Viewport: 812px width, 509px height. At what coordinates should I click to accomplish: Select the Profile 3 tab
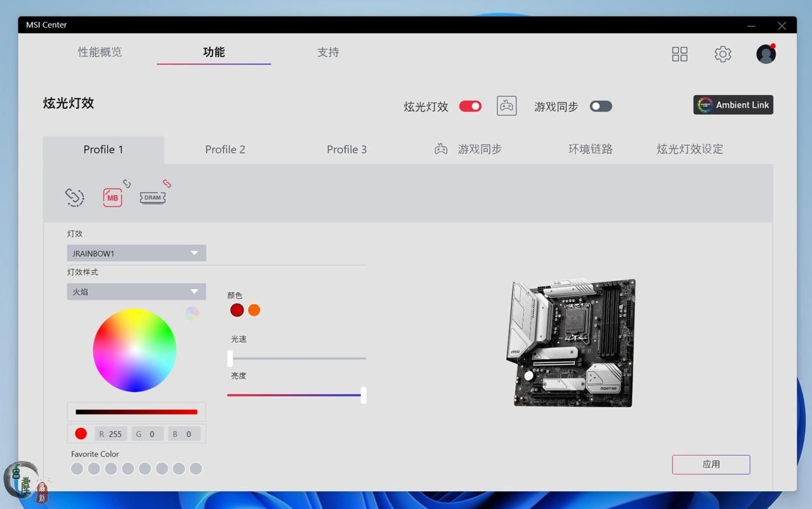pos(346,150)
